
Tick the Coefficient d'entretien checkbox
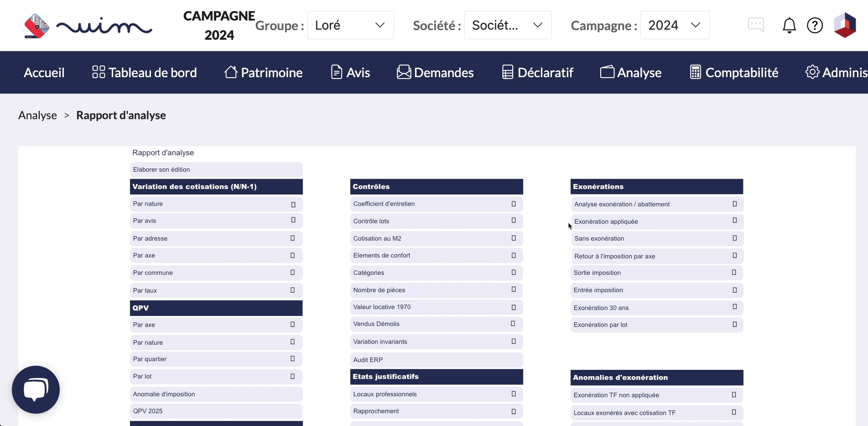click(514, 204)
